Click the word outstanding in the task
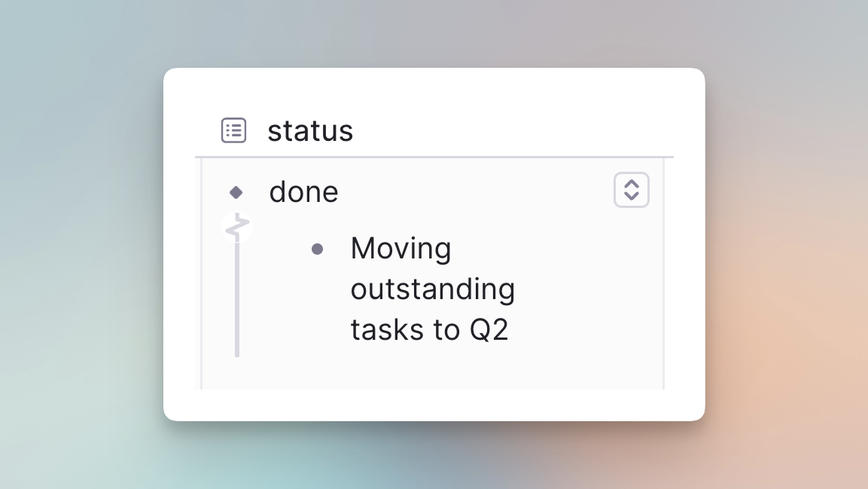Viewport: 868px width, 489px height. click(433, 289)
